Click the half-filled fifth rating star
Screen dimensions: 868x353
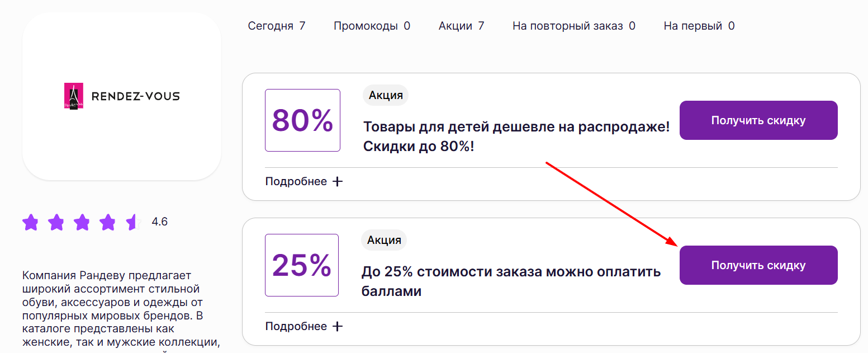(132, 222)
